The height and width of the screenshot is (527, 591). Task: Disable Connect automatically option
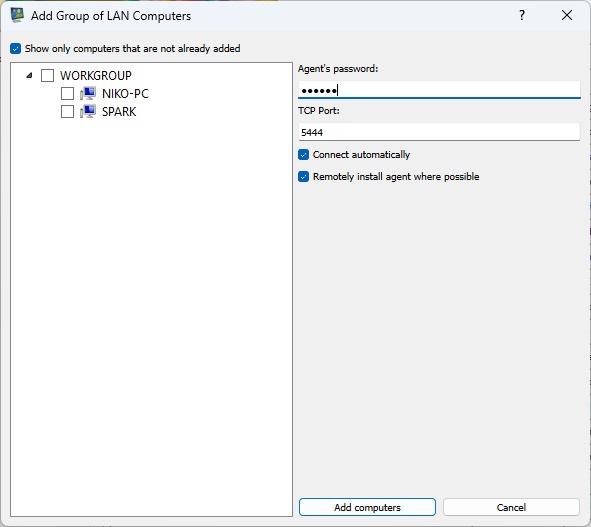pos(303,155)
